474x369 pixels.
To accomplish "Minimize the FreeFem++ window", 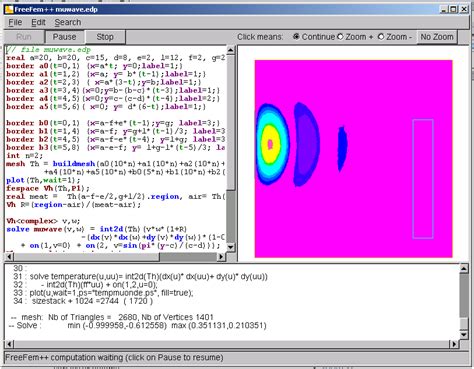I will [x=444, y=9].
